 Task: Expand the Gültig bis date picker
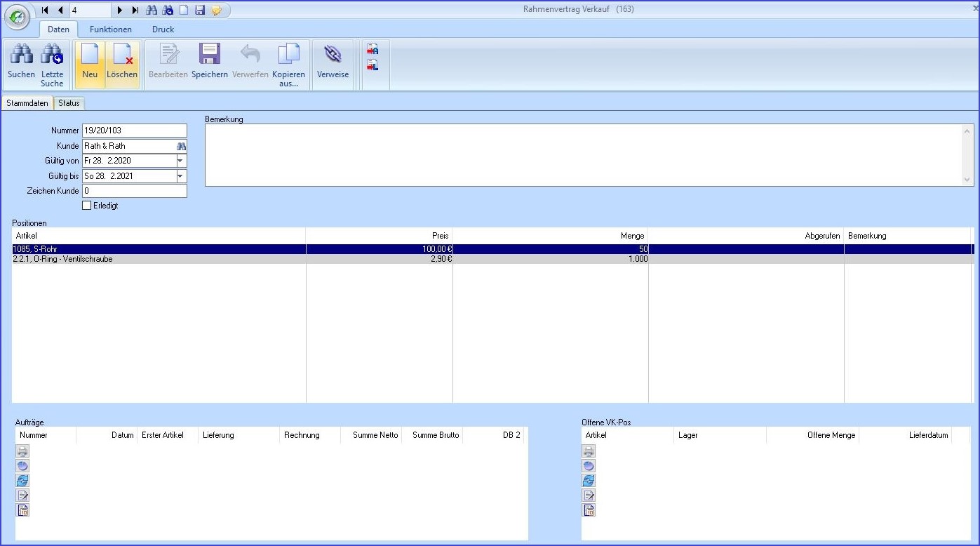pos(181,176)
